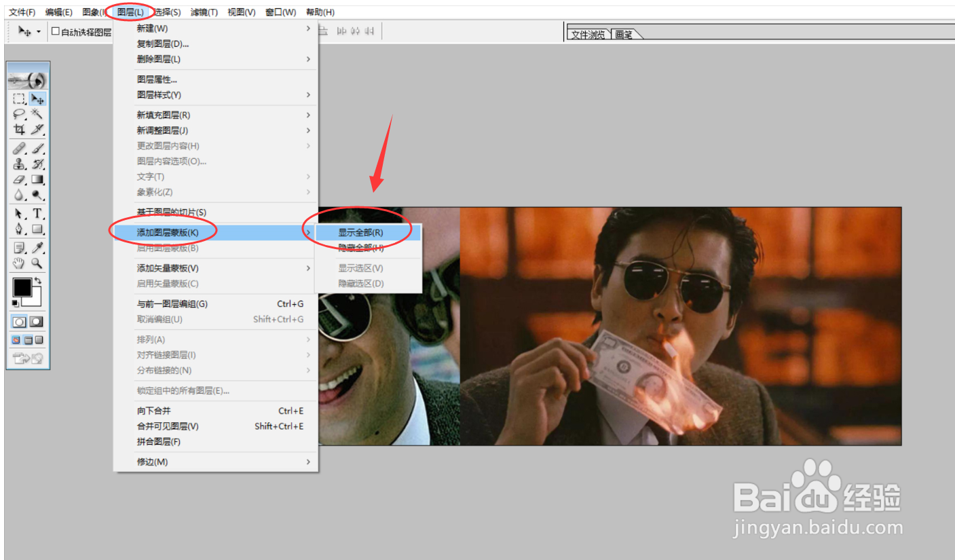
Task: Choose 与前一图层编组(G) entry
Action: (x=215, y=304)
